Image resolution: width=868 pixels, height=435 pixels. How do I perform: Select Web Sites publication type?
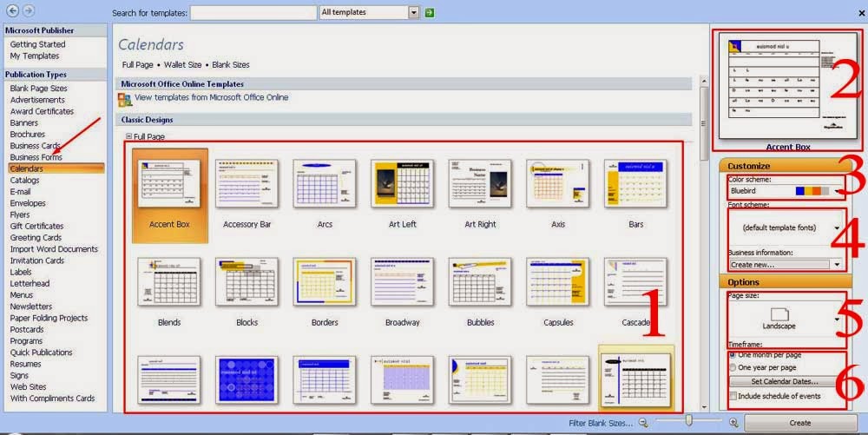29,387
